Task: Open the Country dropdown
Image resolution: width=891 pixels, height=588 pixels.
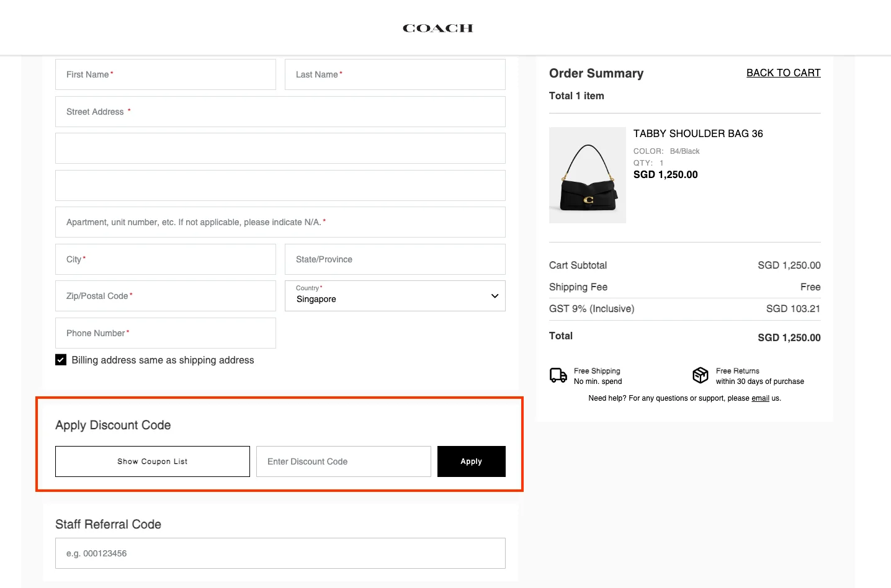Action: click(395, 296)
